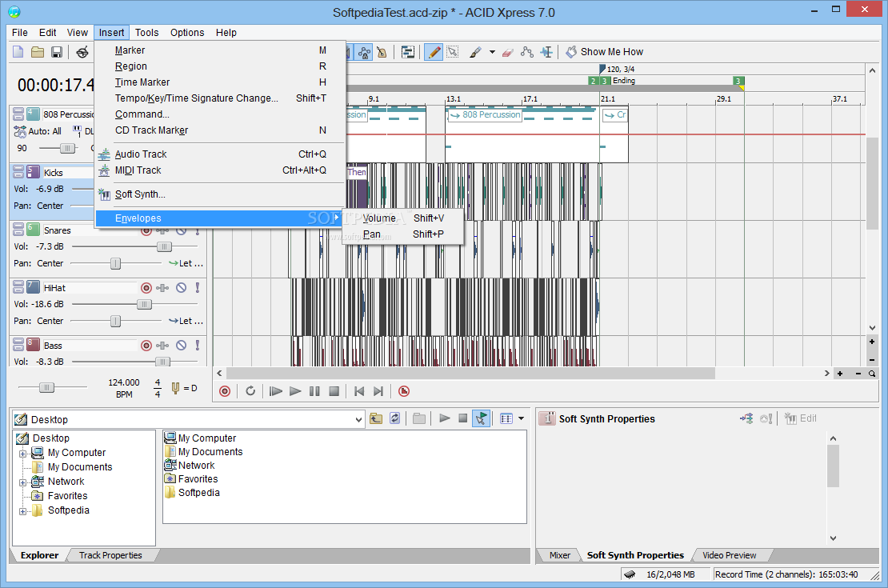Switch to Mixer tab

click(559, 555)
